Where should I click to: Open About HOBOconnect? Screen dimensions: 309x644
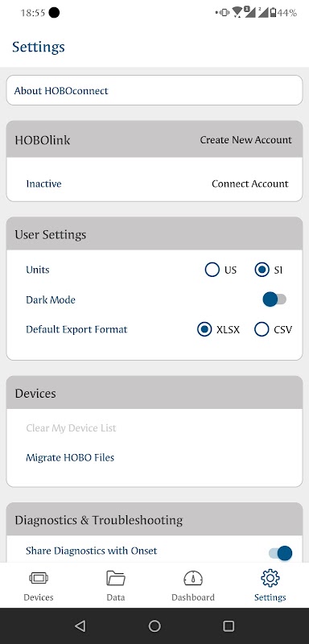point(154,90)
